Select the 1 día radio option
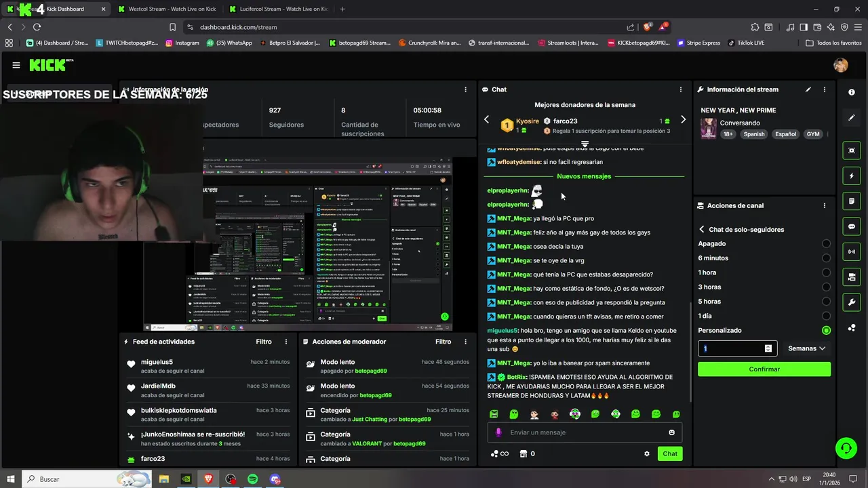Viewport: 868px width, 488px height. click(x=826, y=316)
